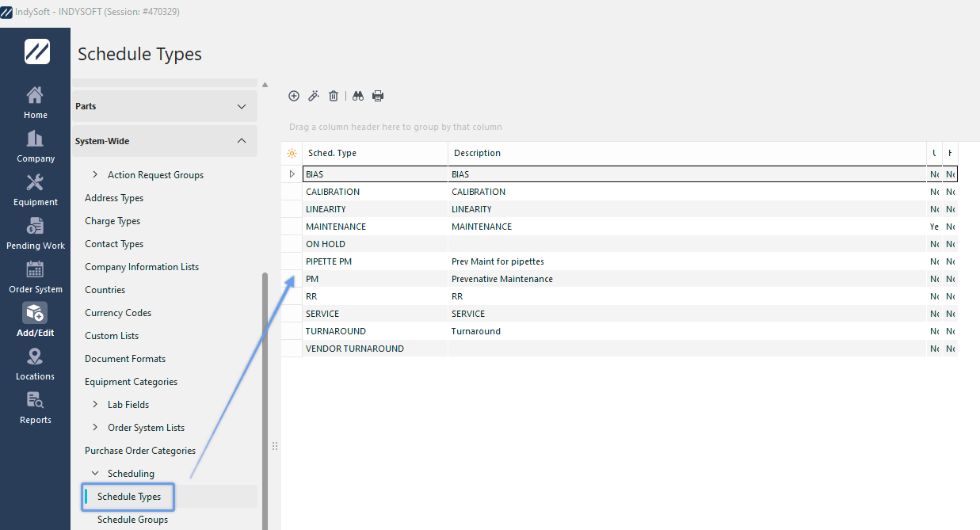980x530 pixels.
Task: Click the BIAS row indicator arrow
Action: [x=292, y=173]
